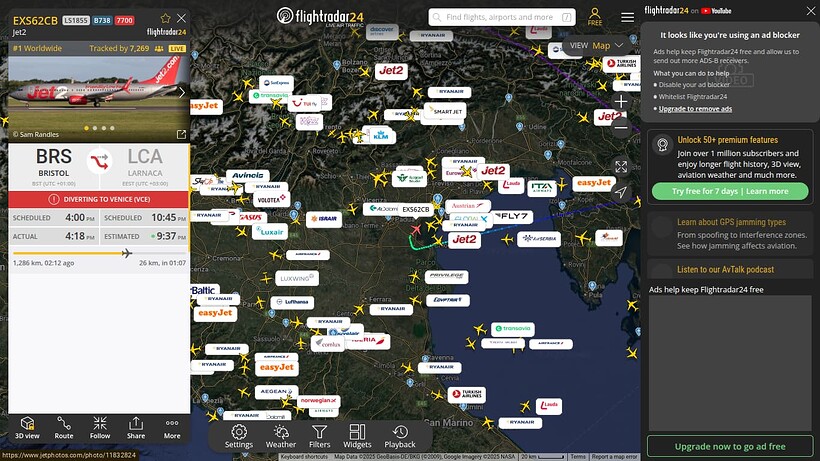Click the 7700 squawk badge

[124, 20]
